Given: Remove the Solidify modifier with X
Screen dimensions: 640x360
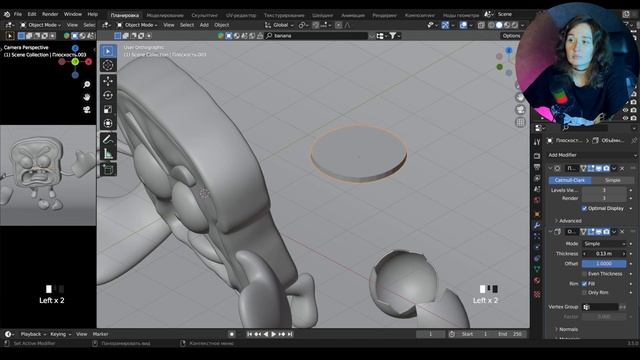Looking at the screenshot, I should tap(622, 232).
